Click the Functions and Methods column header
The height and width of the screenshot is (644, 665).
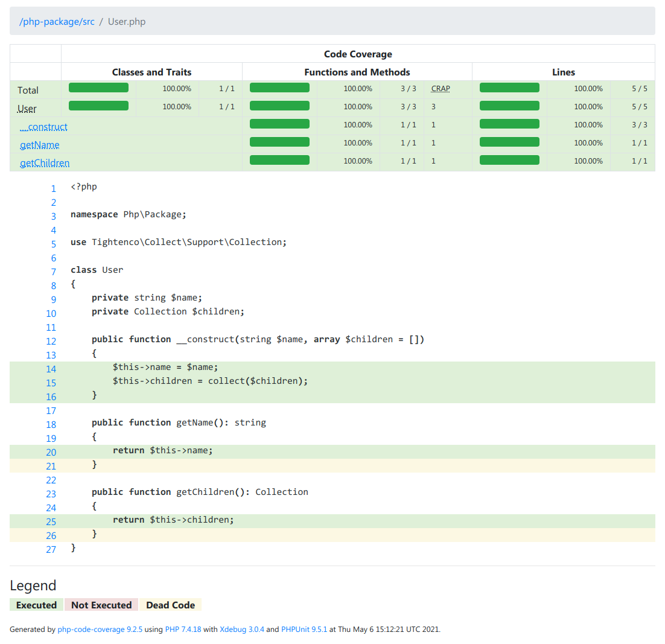point(357,72)
